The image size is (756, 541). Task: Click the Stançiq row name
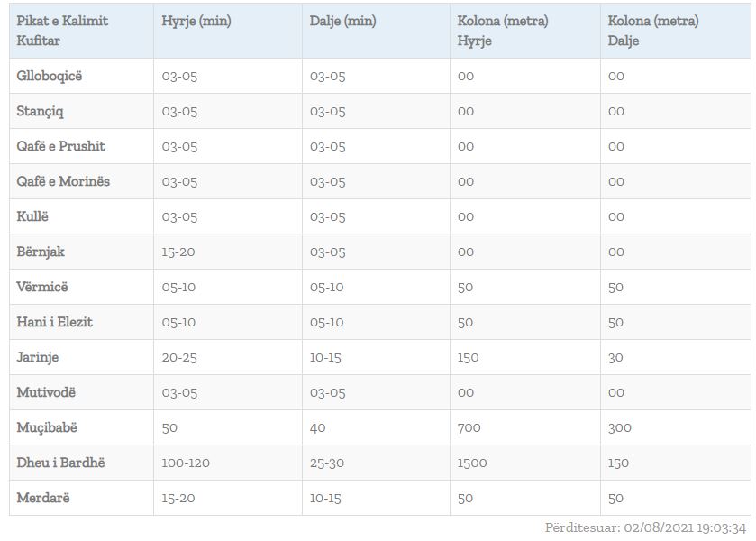[41, 111]
